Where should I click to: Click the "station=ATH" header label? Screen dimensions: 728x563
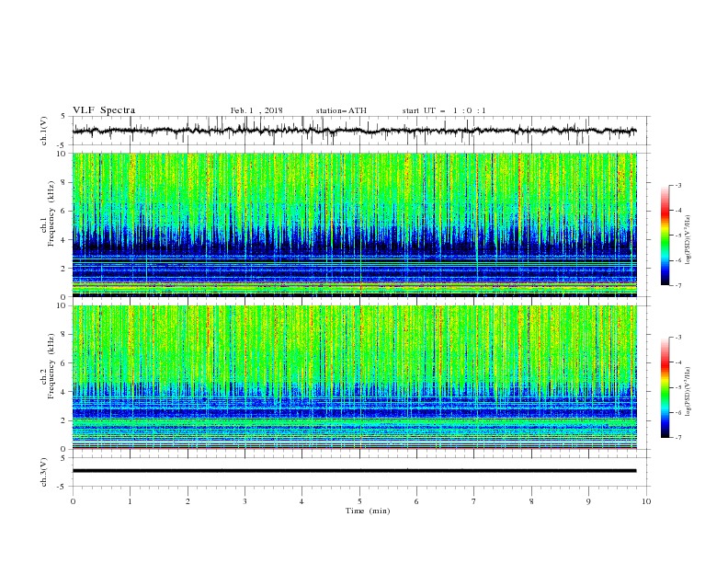click(341, 110)
